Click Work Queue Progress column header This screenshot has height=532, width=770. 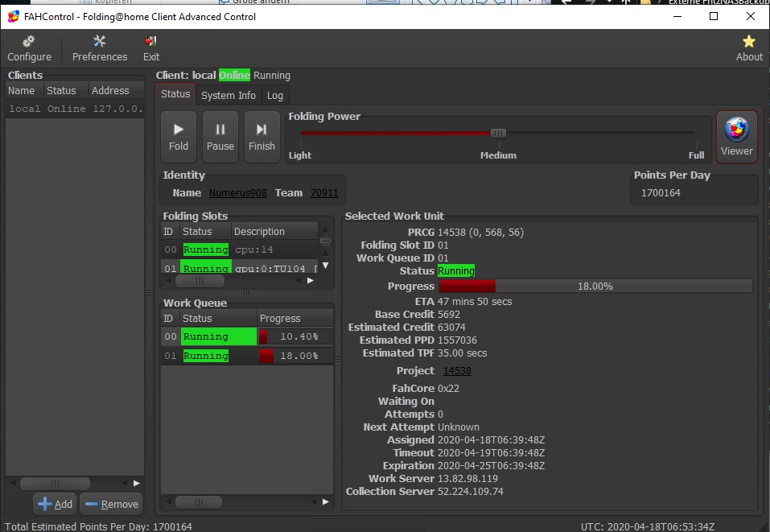[295, 319]
